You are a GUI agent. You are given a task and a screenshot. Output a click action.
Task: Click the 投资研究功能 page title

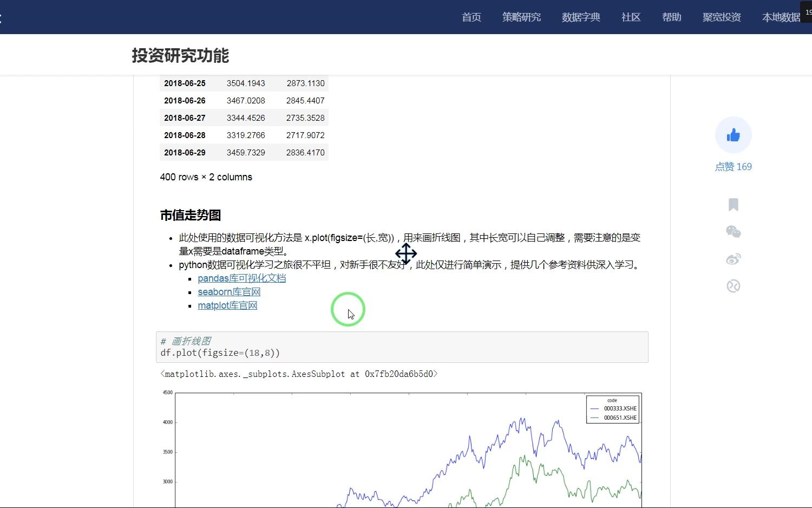click(x=180, y=55)
